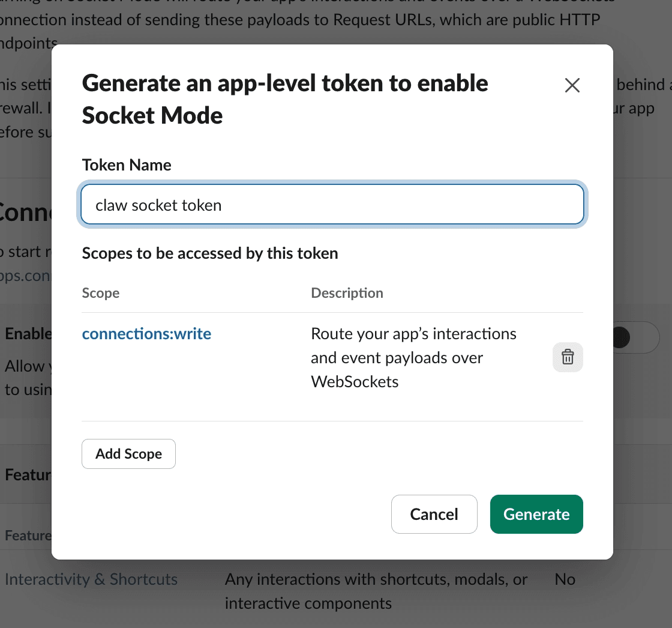The width and height of the screenshot is (672, 628).
Task: Click the dialog title mentioning Socket Mode
Action: 285,99
